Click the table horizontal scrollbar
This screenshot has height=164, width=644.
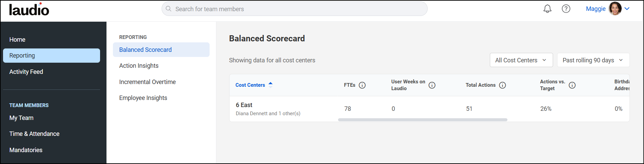coord(423,120)
